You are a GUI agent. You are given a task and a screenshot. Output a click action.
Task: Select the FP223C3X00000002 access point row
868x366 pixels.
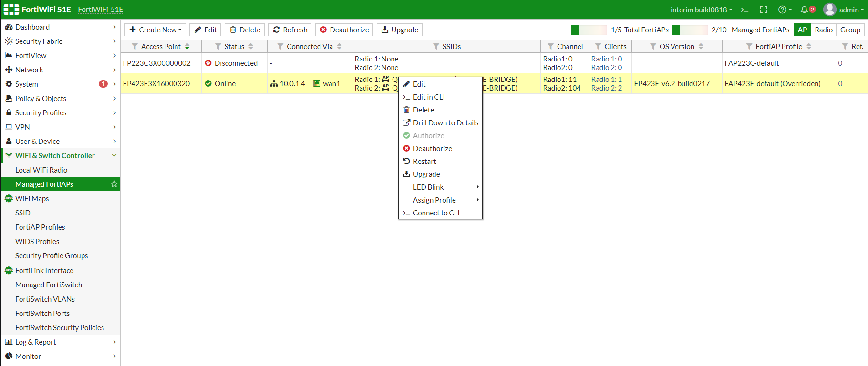tap(494, 63)
